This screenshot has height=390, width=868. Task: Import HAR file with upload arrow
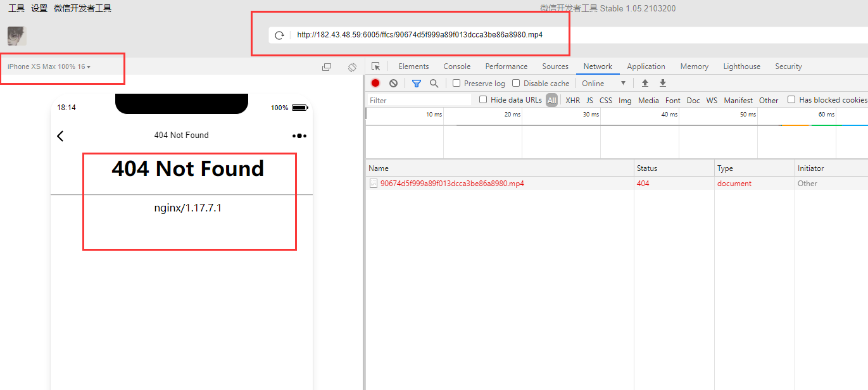click(x=645, y=83)
